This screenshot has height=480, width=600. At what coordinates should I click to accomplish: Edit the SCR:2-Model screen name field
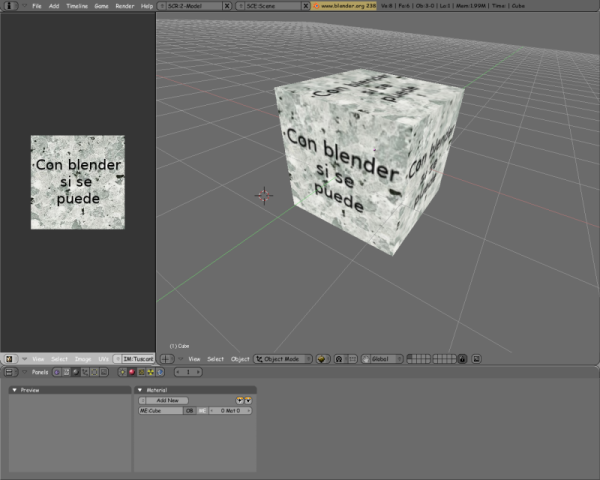coord(194,6)
